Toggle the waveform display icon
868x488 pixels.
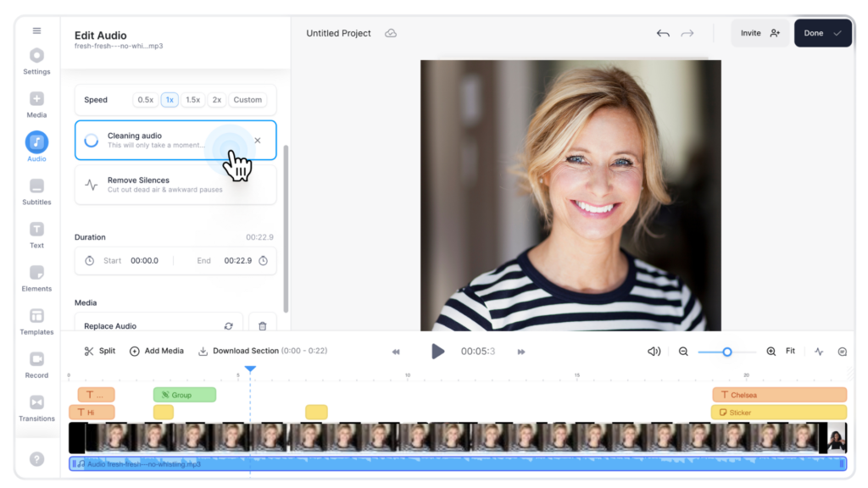[x=819, y=352]
